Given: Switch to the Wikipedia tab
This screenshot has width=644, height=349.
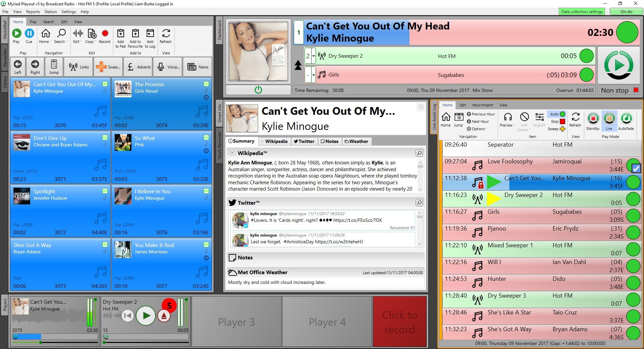Looking at the screenshot, I should point(275,141).
